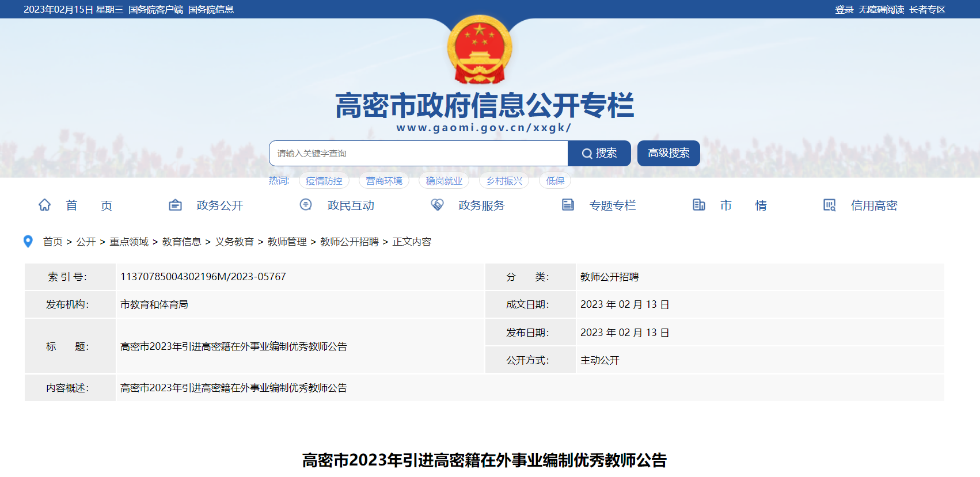
Task: Click 正文内容 at the end of the breadcrumb
Action: tap(412, 242)
